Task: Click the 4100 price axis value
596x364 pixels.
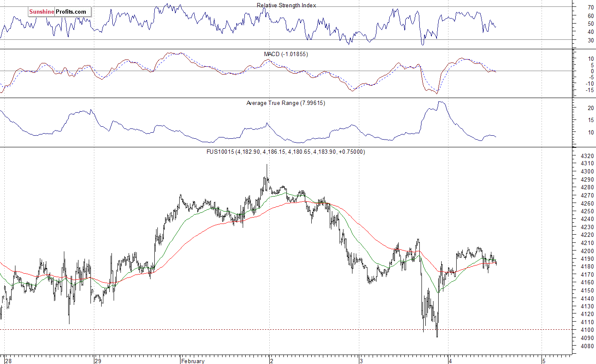Action: pyautogui.click(x=587, y=330)
